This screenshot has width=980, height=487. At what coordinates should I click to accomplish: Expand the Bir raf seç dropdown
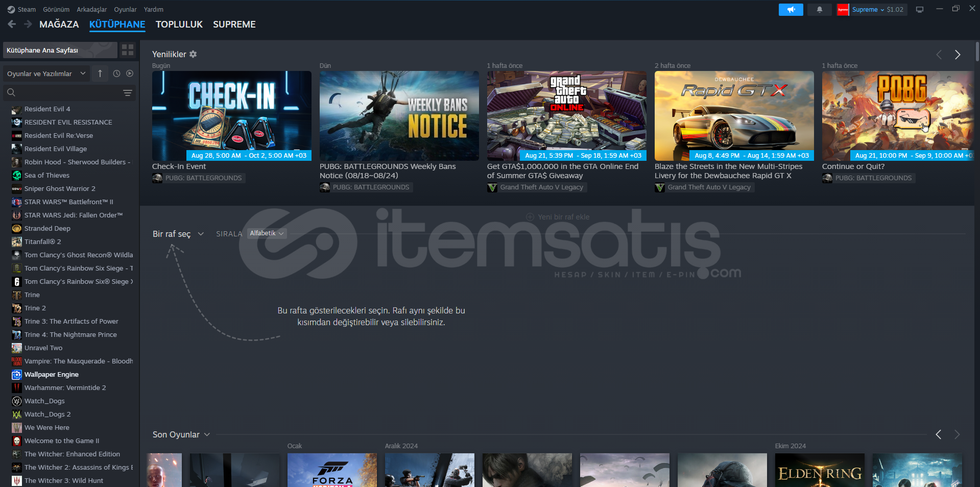pyautogui.click(x=178, y=234)
